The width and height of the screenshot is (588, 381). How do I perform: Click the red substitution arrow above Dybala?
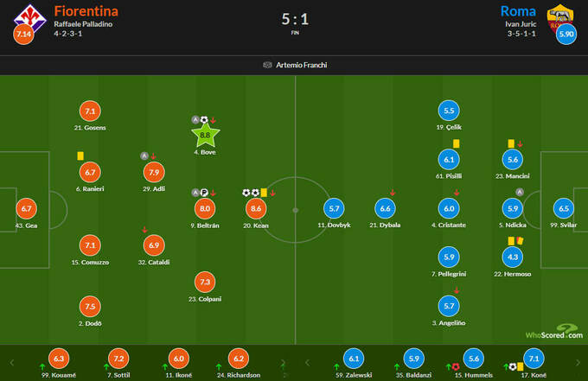click(x=393, y=193)
